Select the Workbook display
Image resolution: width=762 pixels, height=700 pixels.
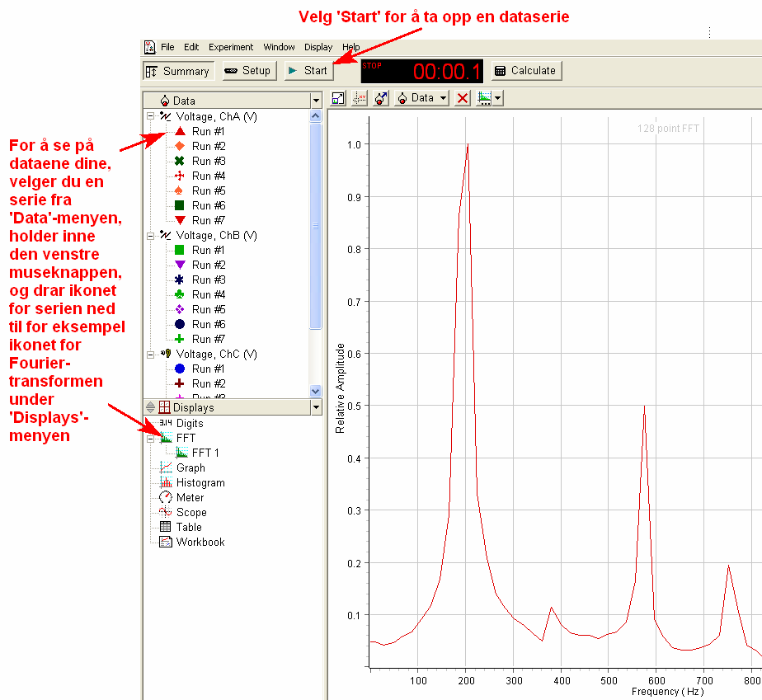click(192, 543)
